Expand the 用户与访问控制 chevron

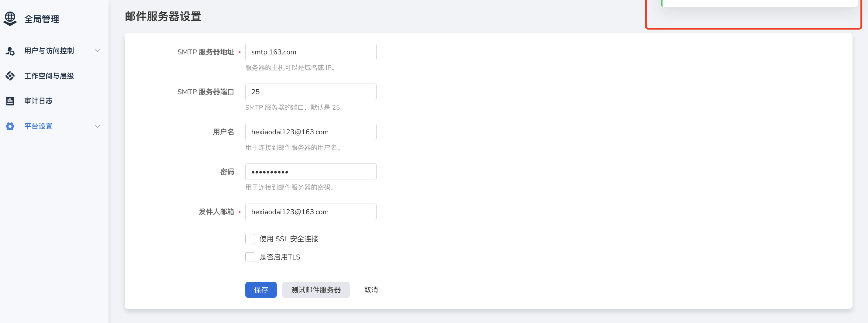click(x=98, y=51)
